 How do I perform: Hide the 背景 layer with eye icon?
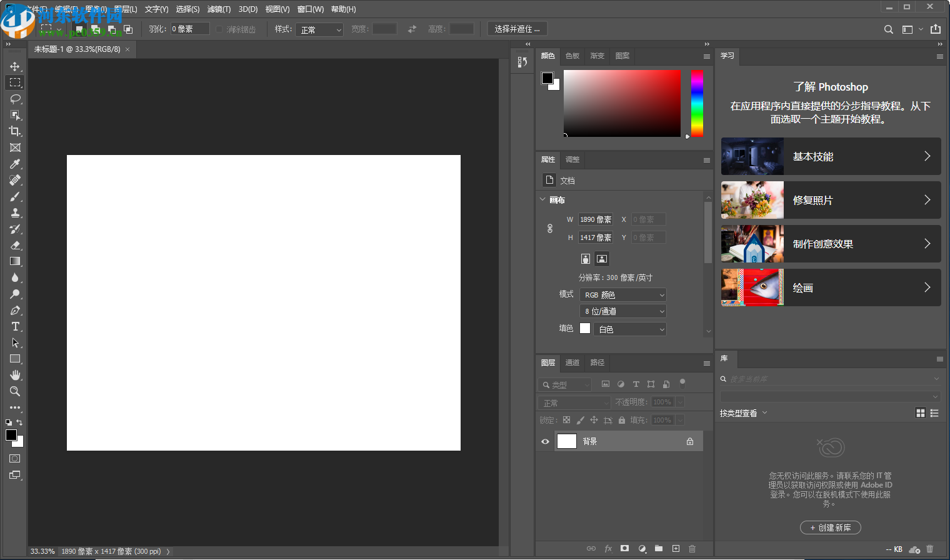pos(545,441)
